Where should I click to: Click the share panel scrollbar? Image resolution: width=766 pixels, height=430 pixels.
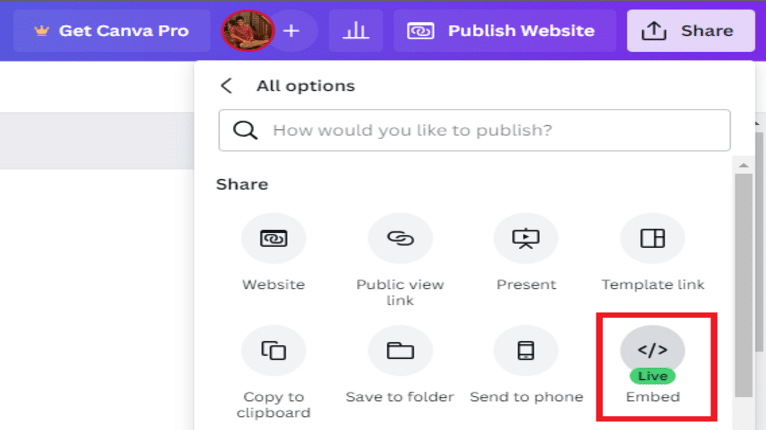pos(743,280)
